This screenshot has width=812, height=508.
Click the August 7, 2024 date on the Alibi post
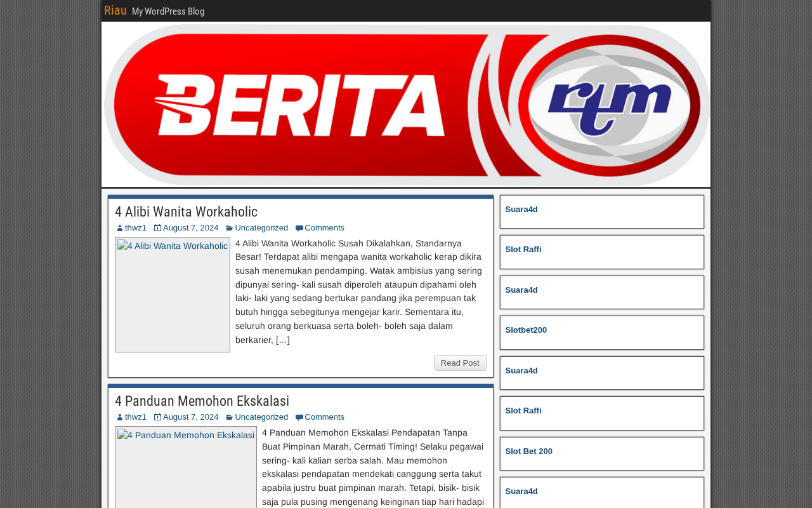(x=191, y=228)
